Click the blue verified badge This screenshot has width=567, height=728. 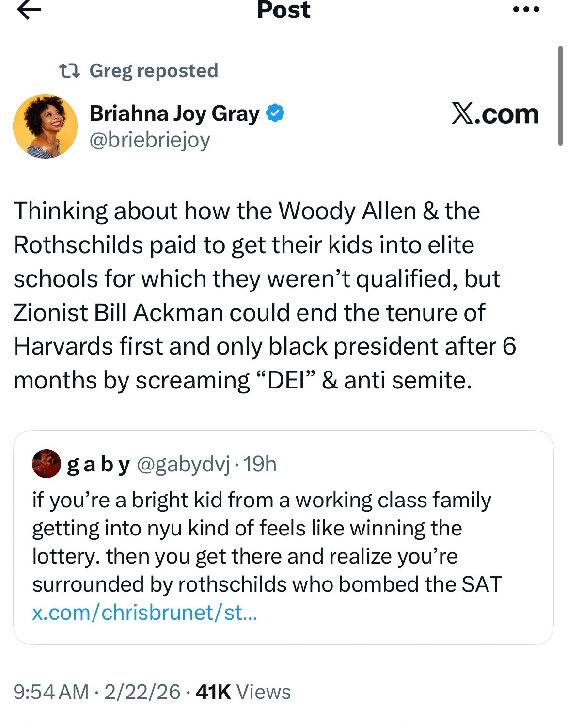(x=275, y=113)
